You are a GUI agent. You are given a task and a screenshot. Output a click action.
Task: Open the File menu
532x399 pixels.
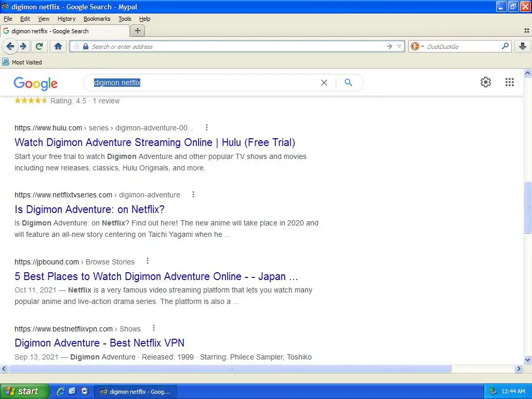[x=8, y=19]
